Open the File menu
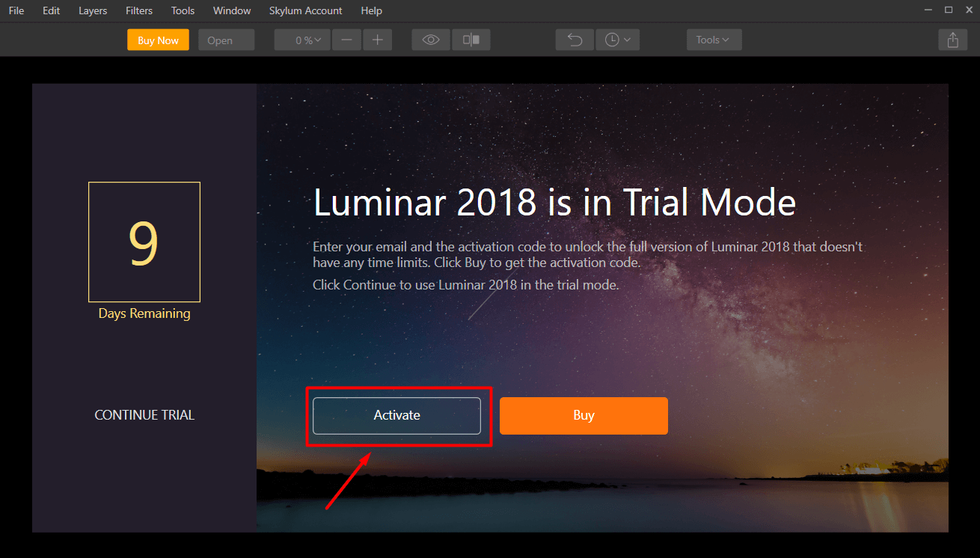Screen dimensions: 980x558 coord(16,10)
